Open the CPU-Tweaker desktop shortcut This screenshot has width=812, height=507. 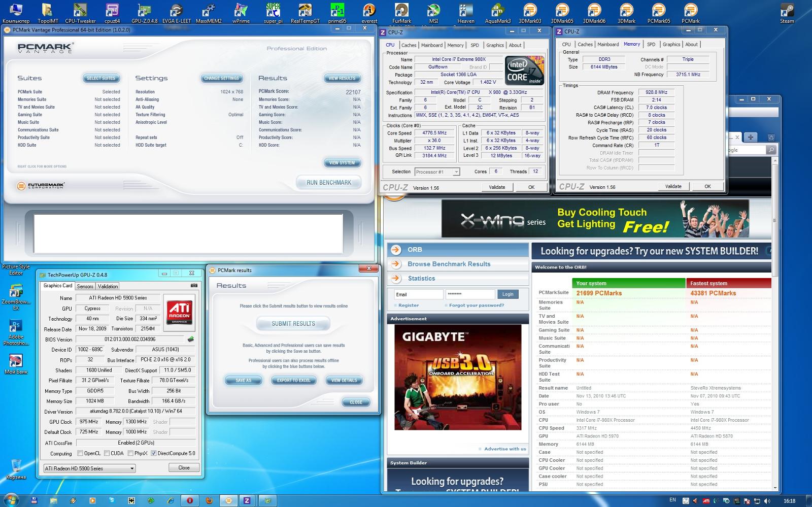click(80, 13)
